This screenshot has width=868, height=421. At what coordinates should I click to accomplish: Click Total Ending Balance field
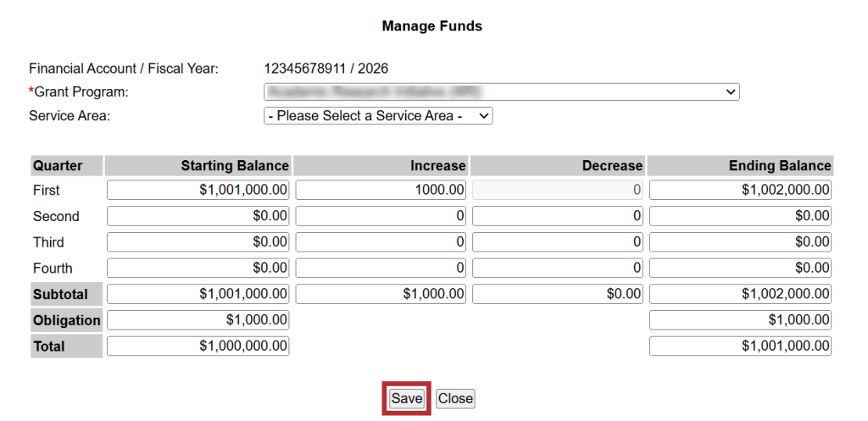[740, 346]
